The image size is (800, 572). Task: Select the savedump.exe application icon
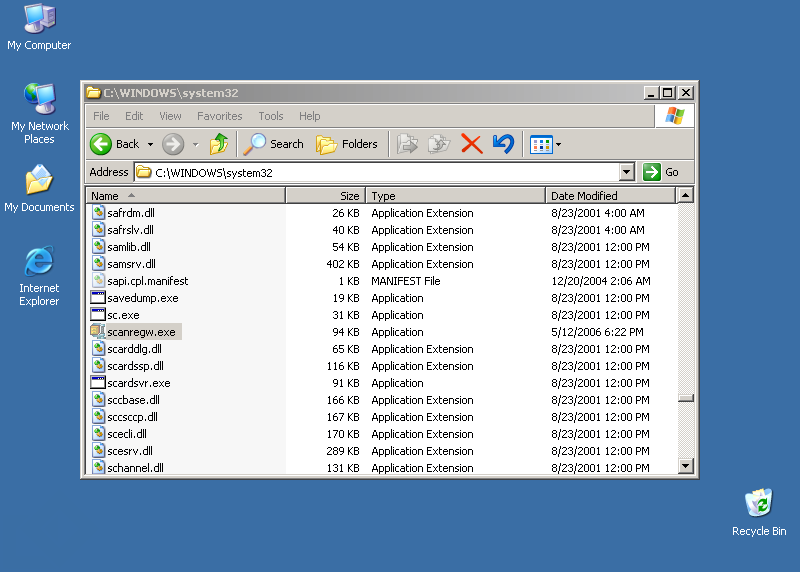pyautogui.click(x=98, y=297)
